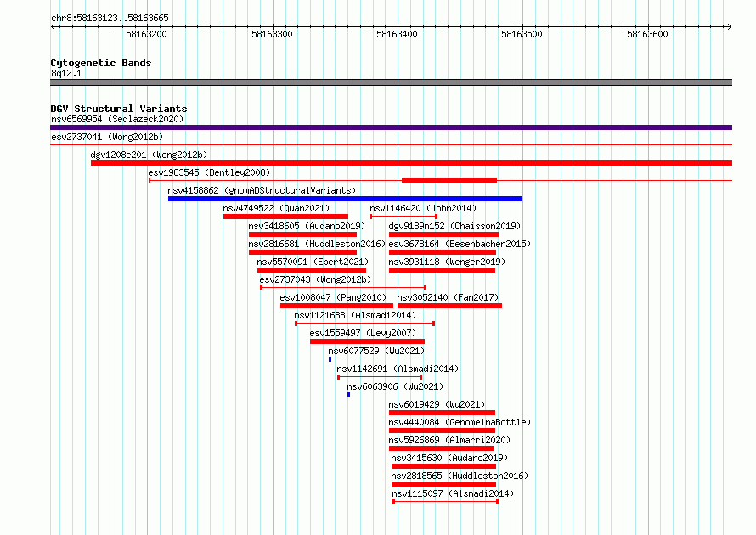Open the nsv1146420 (John2014) label
756x535 pixels.
click(423, 208)
